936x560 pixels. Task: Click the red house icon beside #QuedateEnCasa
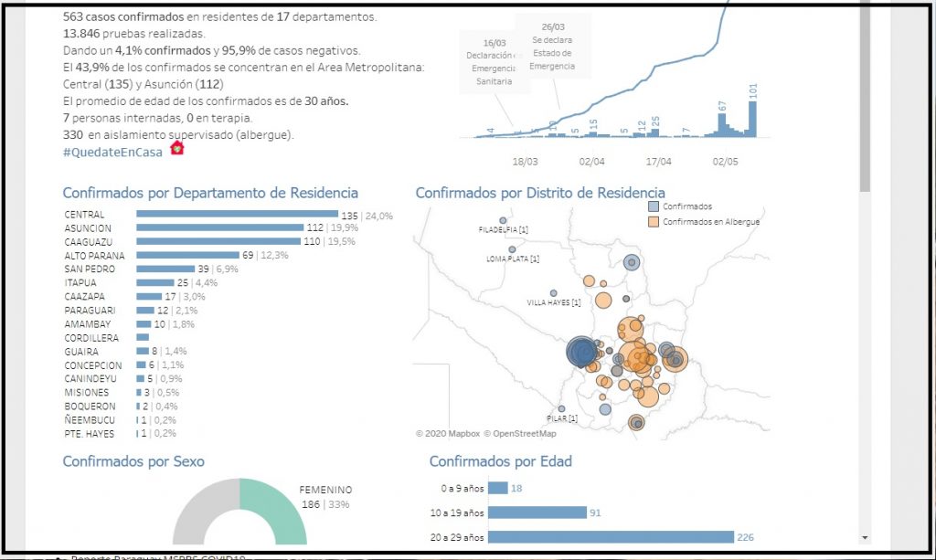pos(177,149)
